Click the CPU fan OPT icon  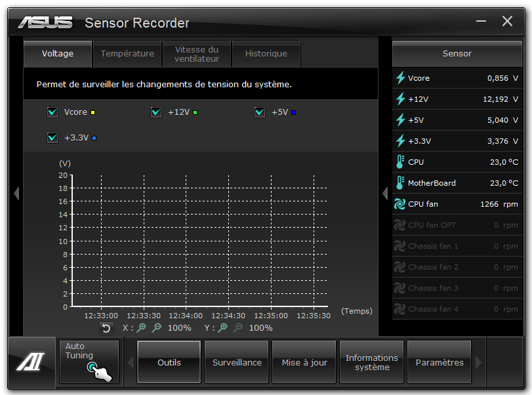(399, 225)
